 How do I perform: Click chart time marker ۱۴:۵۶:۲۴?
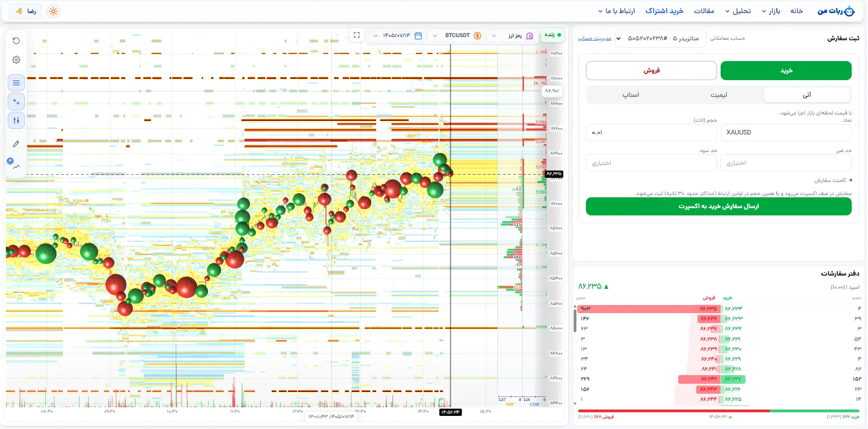(x=450, y=412)
